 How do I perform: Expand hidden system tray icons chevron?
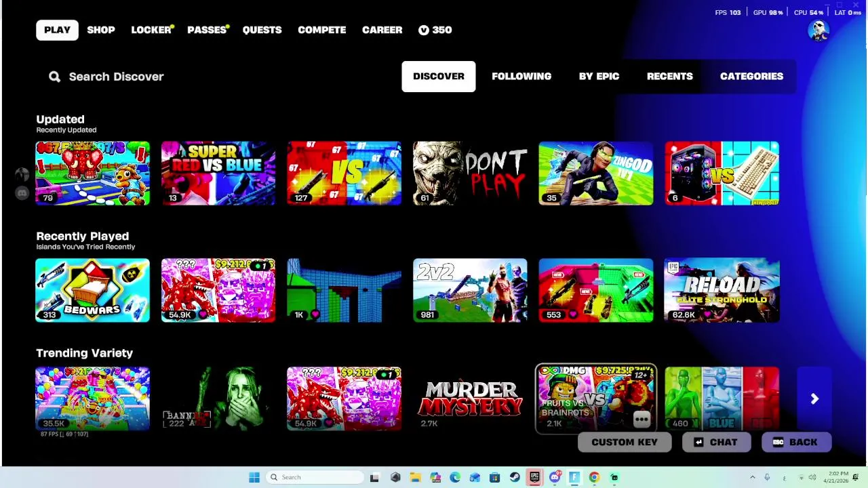(x=752, y=477)
